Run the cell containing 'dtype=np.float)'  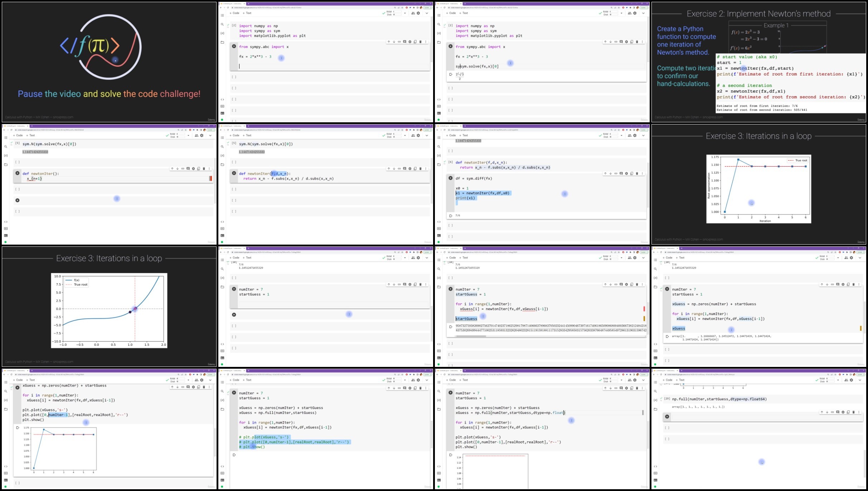(x=450, y=393)
